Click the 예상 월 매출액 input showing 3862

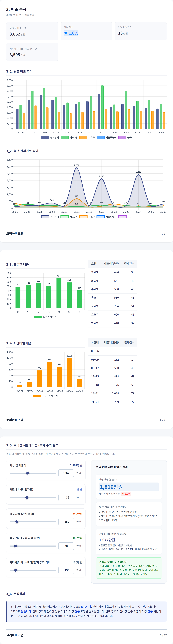66,473
